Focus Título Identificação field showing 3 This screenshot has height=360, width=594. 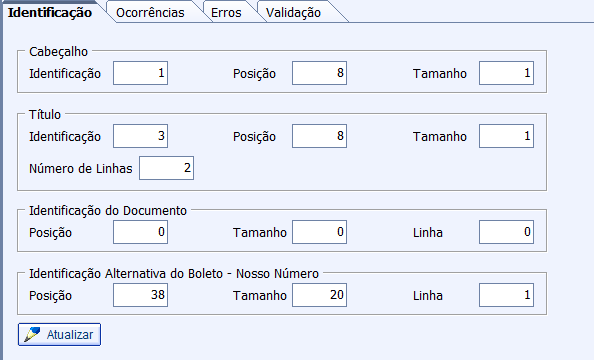(141, 136)
